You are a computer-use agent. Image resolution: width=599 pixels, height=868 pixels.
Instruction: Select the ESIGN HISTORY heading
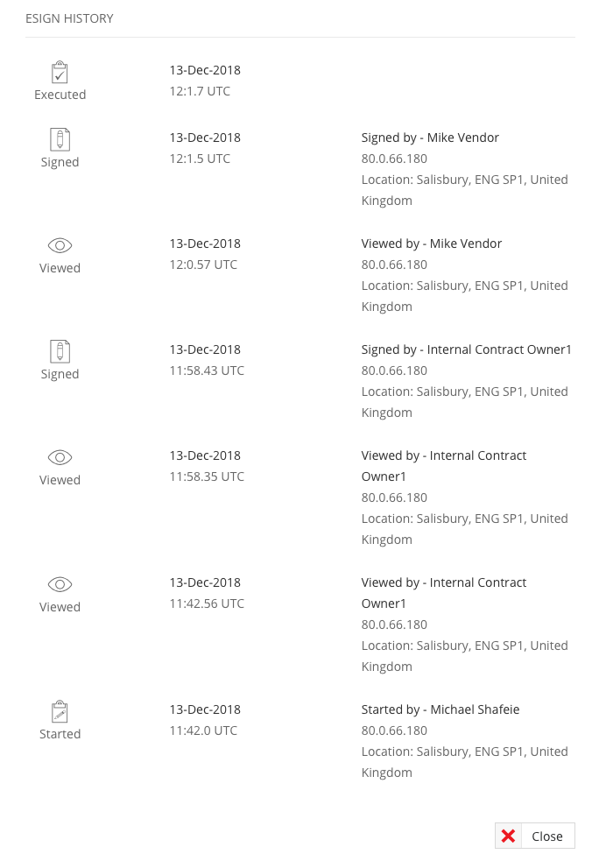tap(69, 18)
